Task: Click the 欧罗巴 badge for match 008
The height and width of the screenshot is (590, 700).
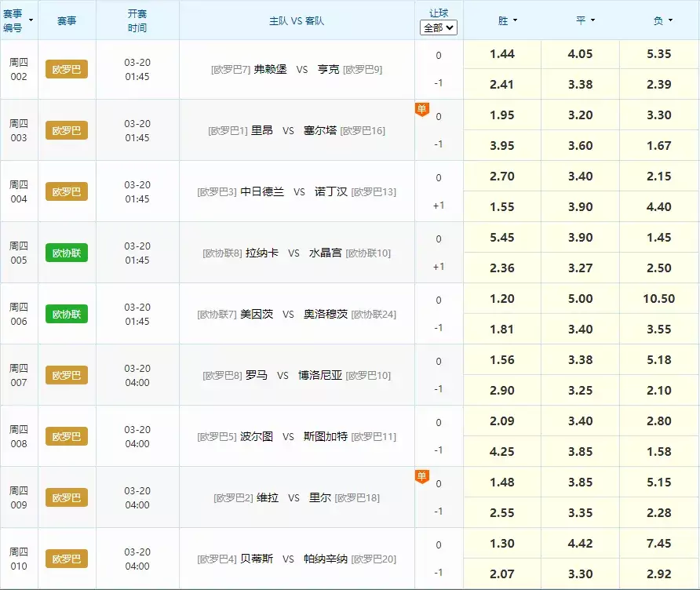Action: [x=67, y=436]
